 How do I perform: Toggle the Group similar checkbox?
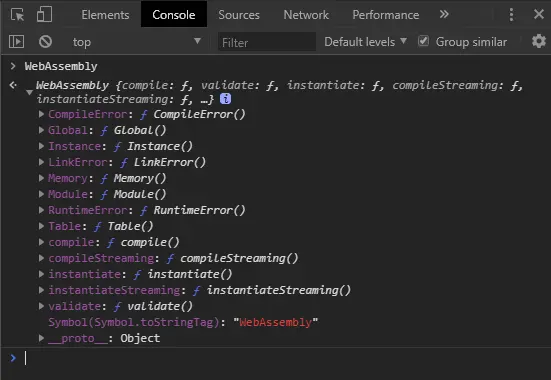423,41
